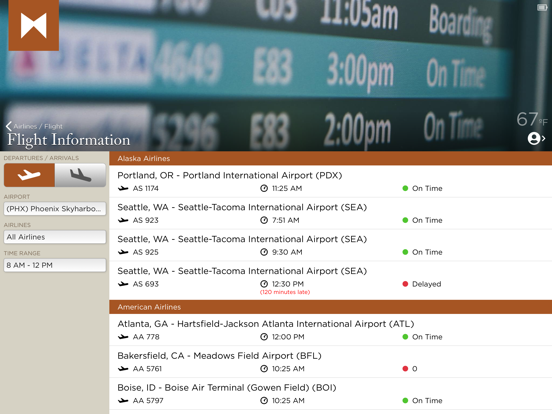The height and width of the screenshot is (414, 552).
Task: Click the airplane icon beside AS 923
Action: click(123, 220)
